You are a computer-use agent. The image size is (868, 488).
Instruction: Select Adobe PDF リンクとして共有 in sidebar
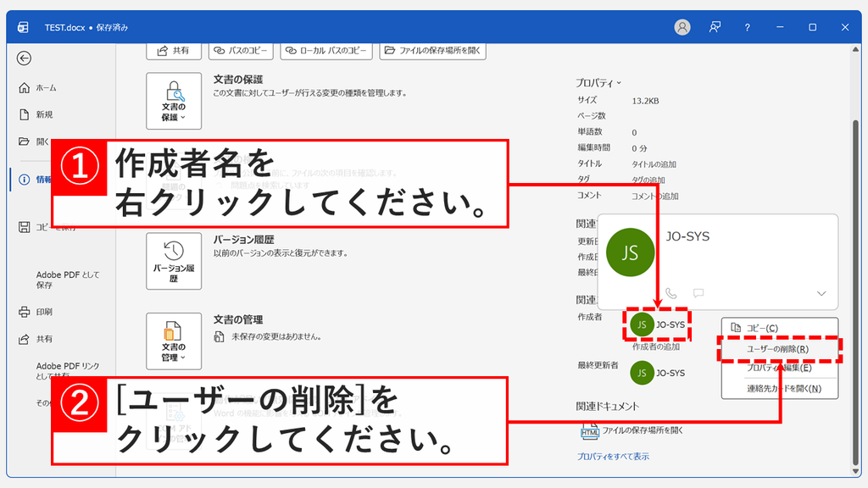click(68, 371)
